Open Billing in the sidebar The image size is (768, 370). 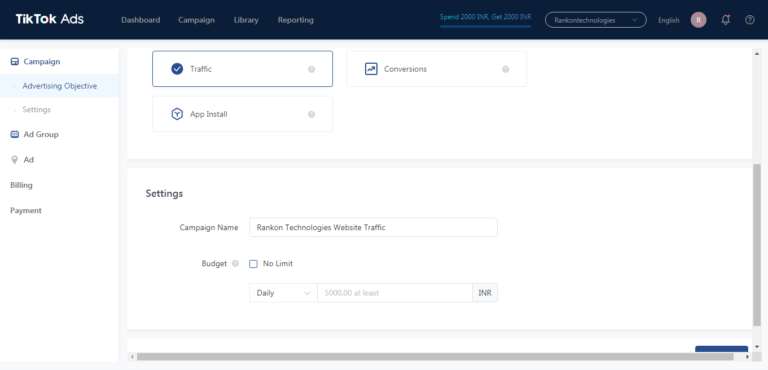(22, 185)
